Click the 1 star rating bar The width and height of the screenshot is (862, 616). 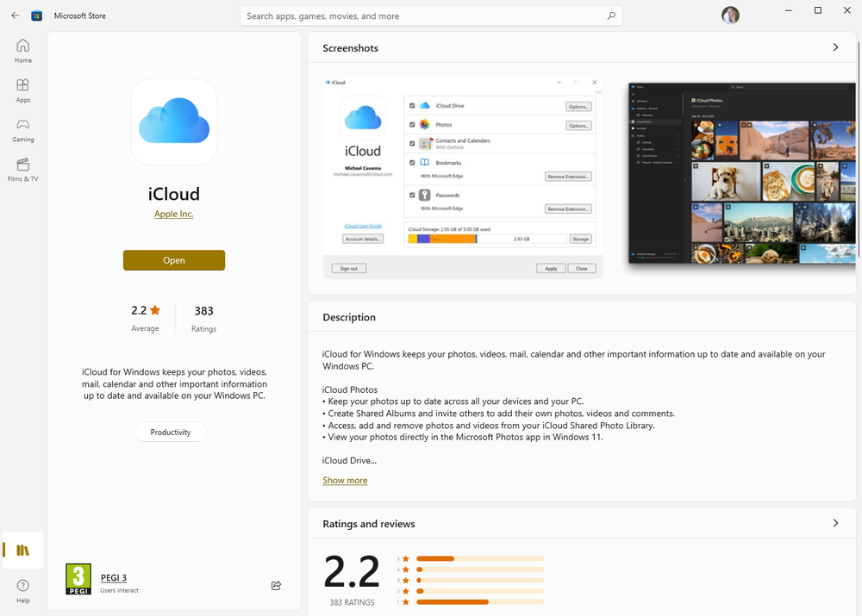pos(480,601)
